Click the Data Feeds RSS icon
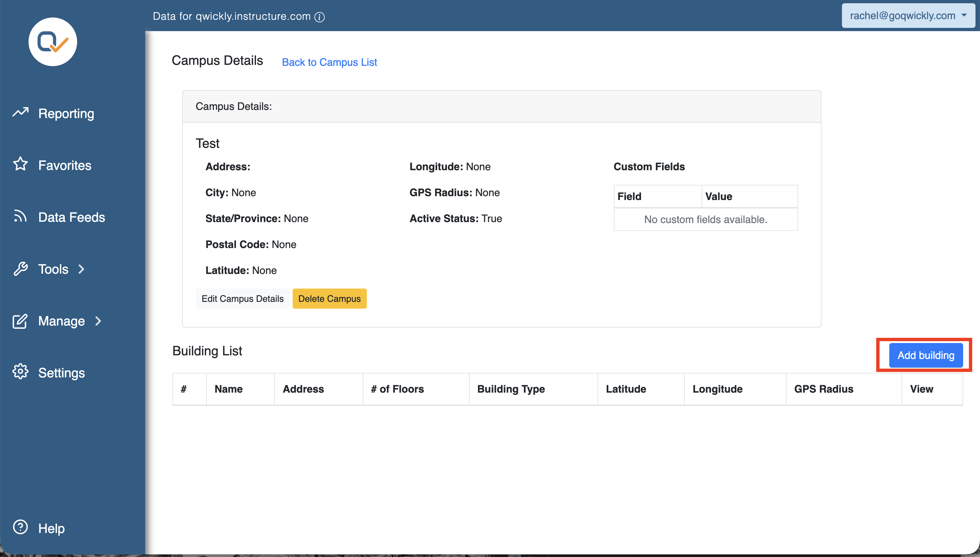Image resolution: width=980 pixels, height=557 pixels. pos(20,216)
